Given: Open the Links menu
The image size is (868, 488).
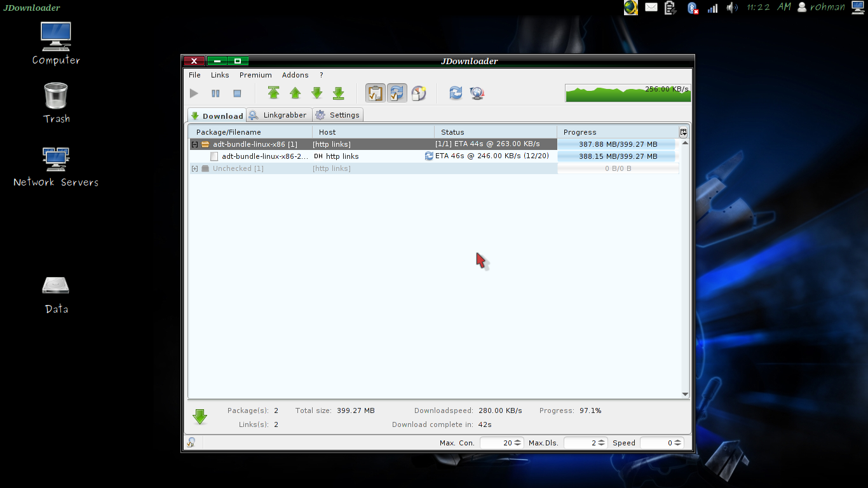Looking at the screenshot, I should [x=220, y=75].
